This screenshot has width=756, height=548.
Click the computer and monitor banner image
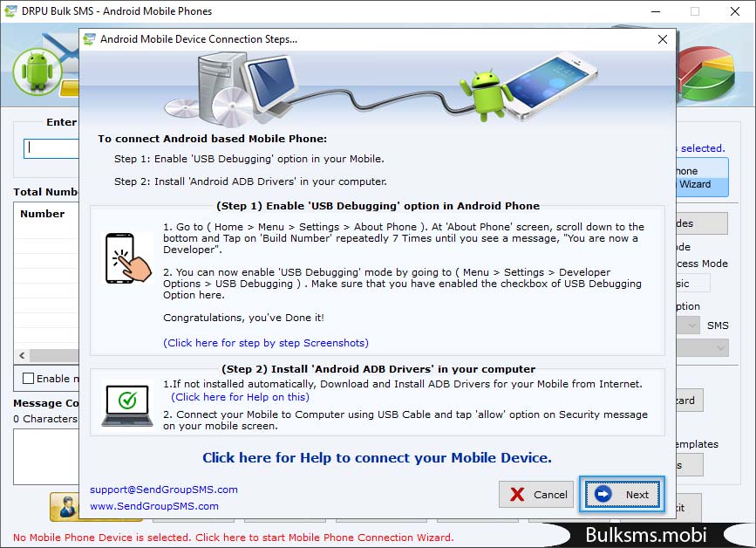pos(231,89)
